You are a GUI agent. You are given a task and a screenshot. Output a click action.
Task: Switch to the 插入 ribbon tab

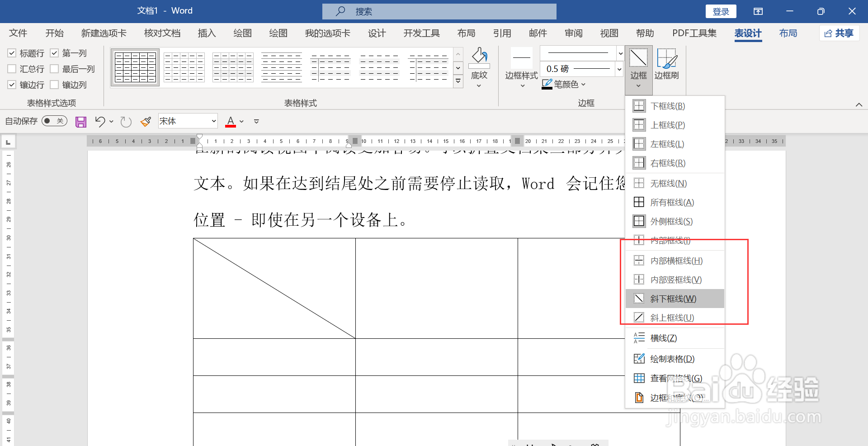207,33
